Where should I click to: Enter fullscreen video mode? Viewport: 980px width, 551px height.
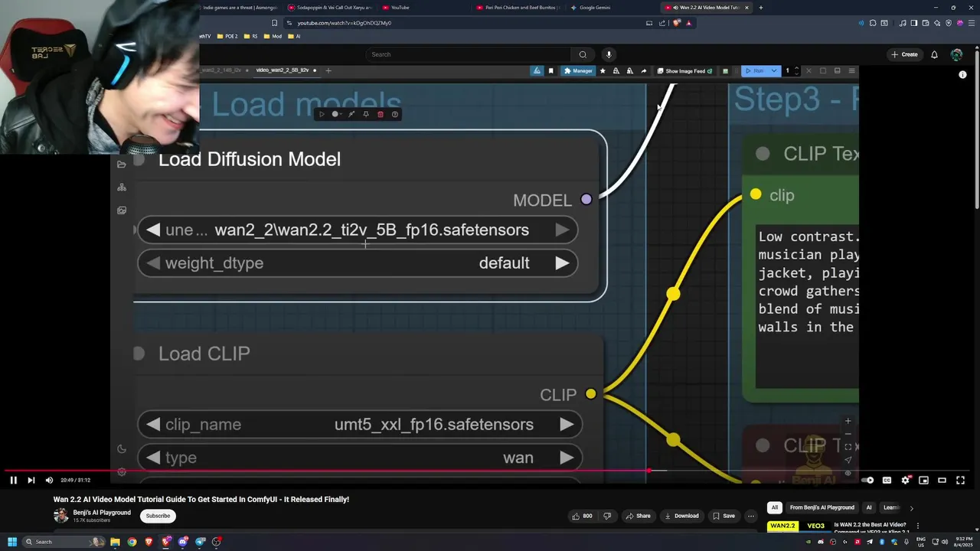(x=960, y=480)
